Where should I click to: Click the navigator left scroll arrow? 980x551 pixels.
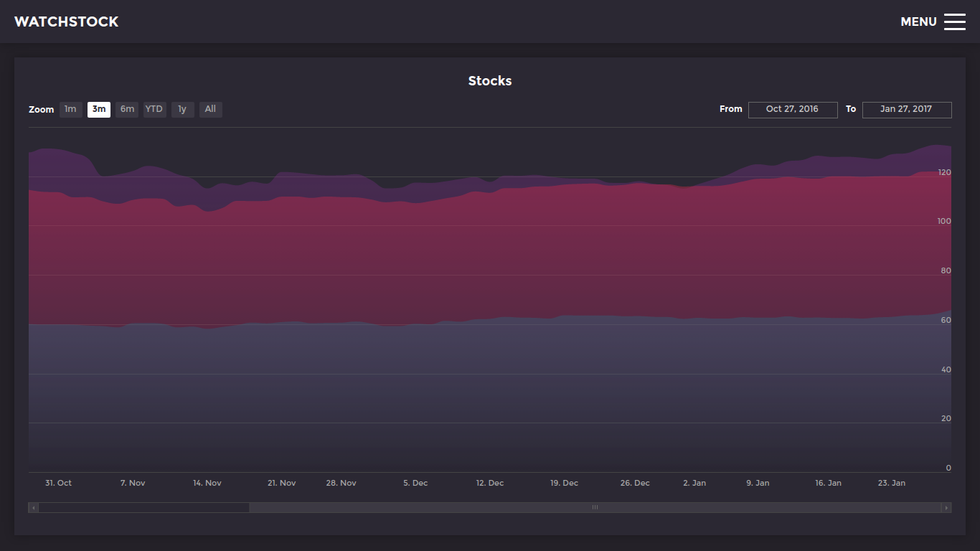click(33, 508)
